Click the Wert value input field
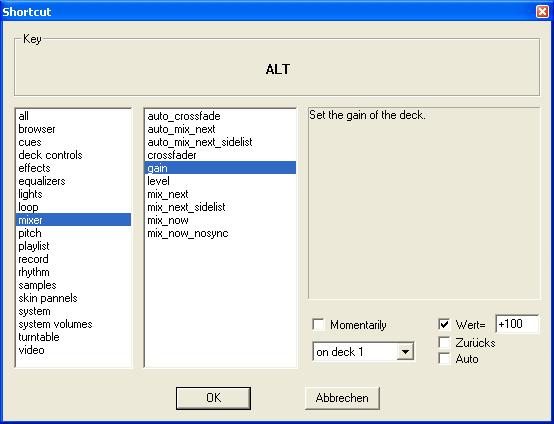 tap(517, 324)
